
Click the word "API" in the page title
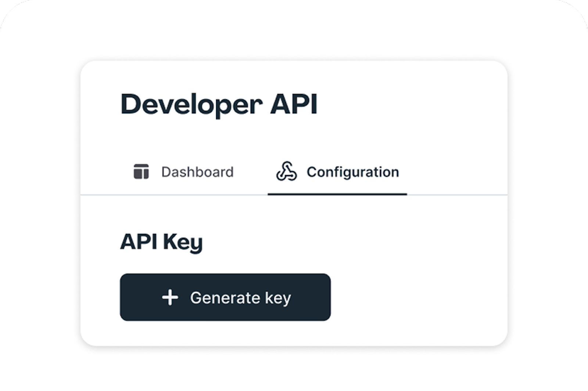click(294, 105)
